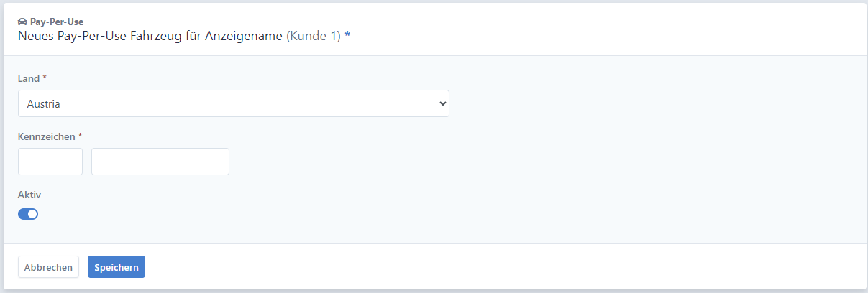This screenshot has height=293, width=868.
Task: Click the Kennzeichen field label
Action: point(46,136)
